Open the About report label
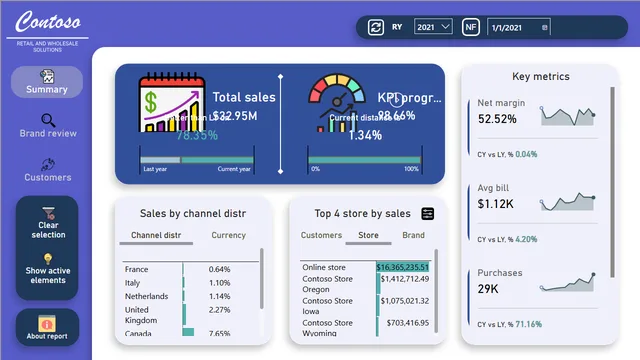 47,336
